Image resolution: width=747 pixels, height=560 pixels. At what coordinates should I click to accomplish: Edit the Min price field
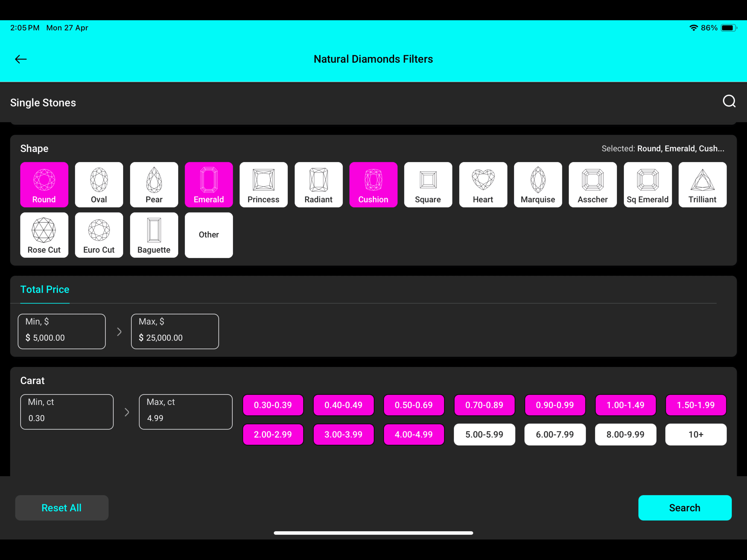click(62, 331)
